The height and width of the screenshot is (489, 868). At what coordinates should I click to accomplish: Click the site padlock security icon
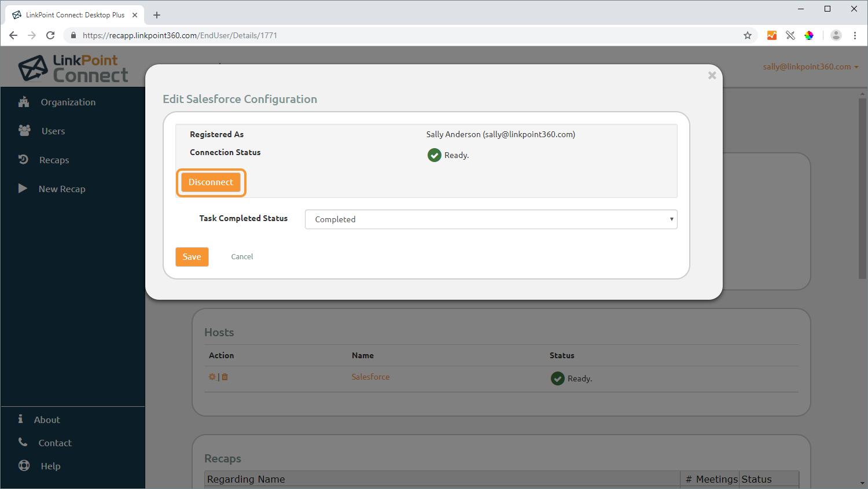pos(73,35)
